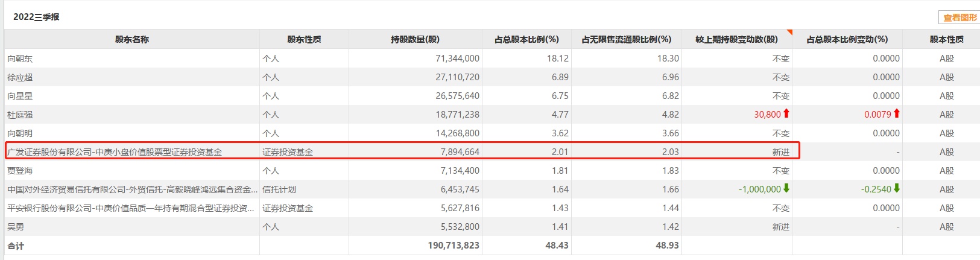Click green down arrow beside -0.2540

(897, 188)
